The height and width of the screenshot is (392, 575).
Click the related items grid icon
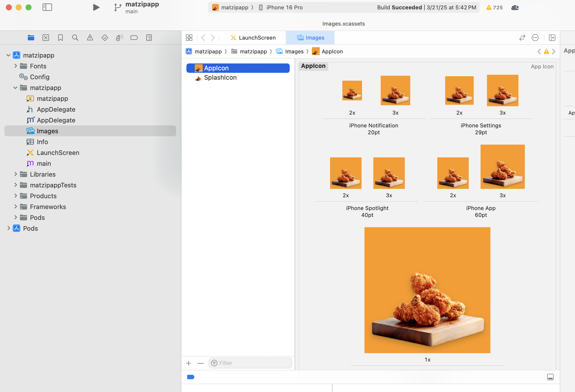[x=189, y=38]
